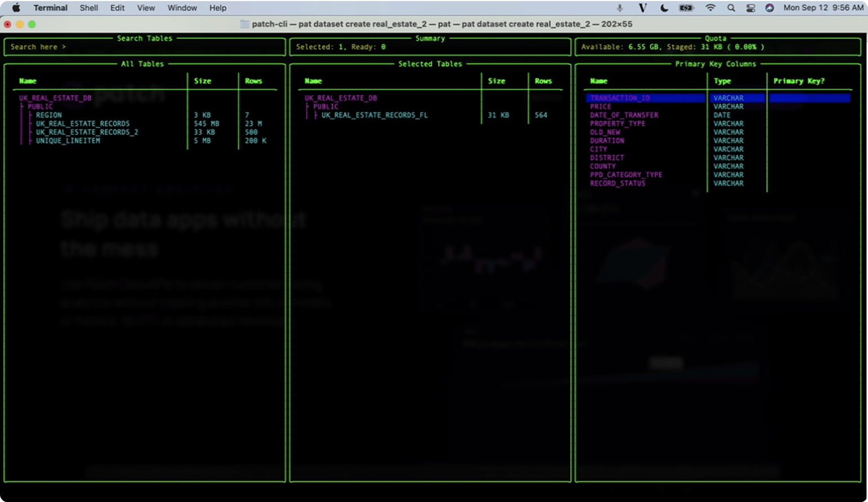
Task: Open the Window menu
Action: tap(182, 8)
